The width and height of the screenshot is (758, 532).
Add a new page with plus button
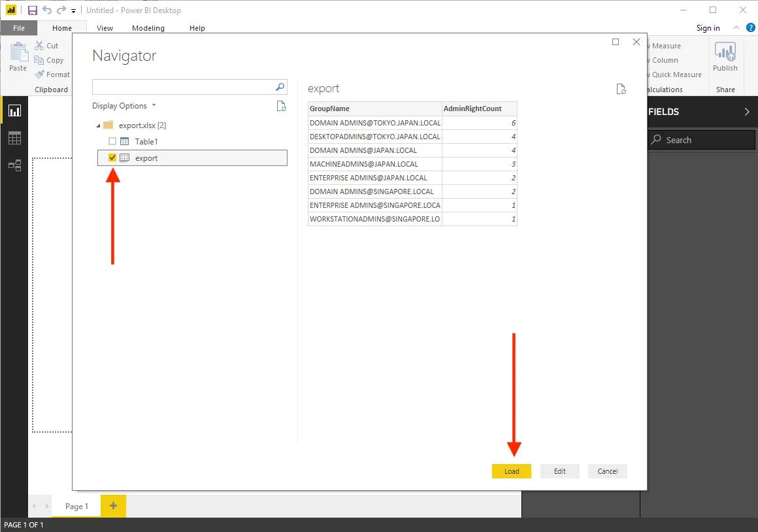click(x=113, y=506)
